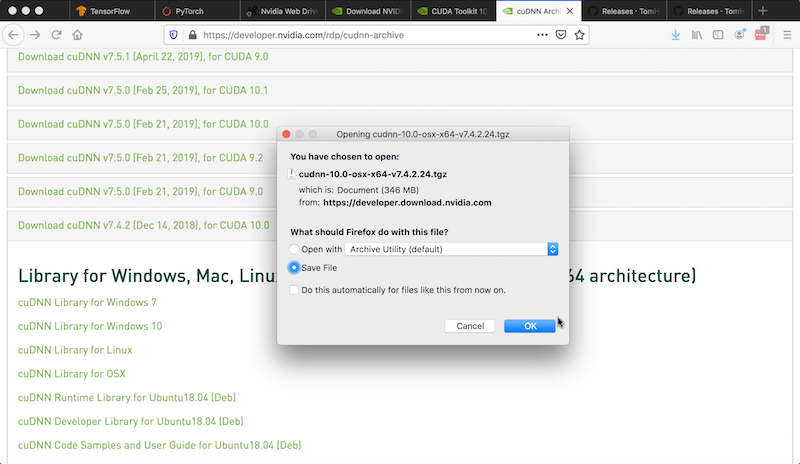Open cuDNN Code Samples and User Guide
The image size is (800, 464).
tap(160, 445)
